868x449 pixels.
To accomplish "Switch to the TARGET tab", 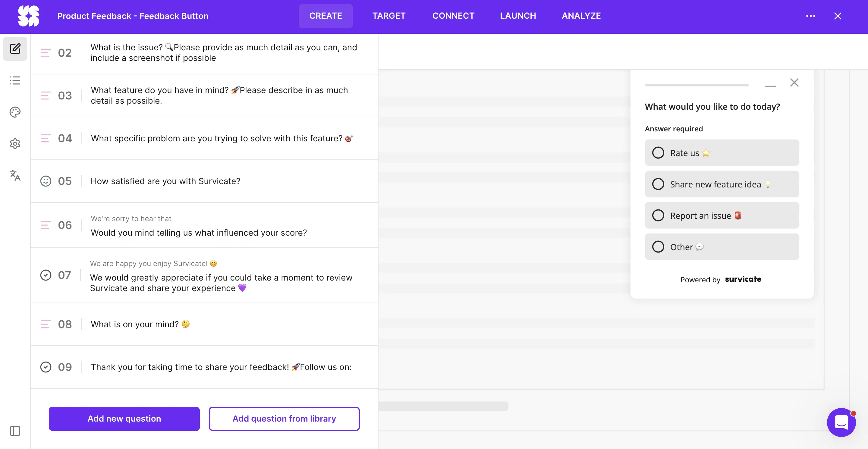I will (388, 16).
